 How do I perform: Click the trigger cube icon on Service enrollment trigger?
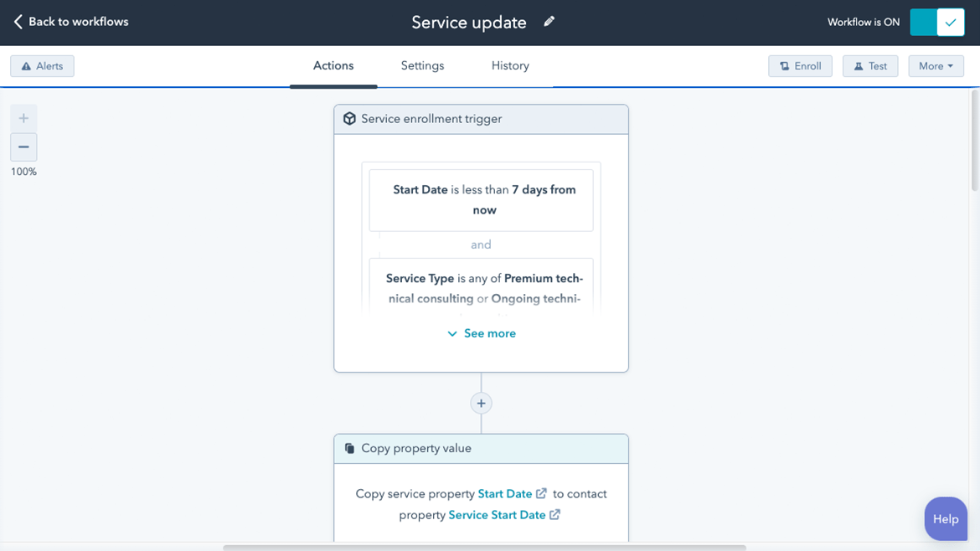349,118
